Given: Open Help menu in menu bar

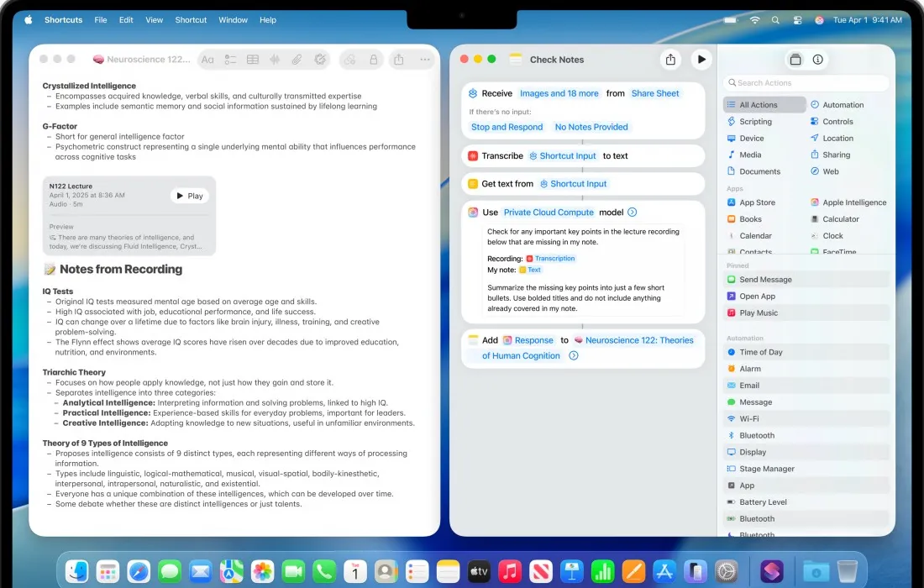Looking at the screenshot, I should point(268,20).
